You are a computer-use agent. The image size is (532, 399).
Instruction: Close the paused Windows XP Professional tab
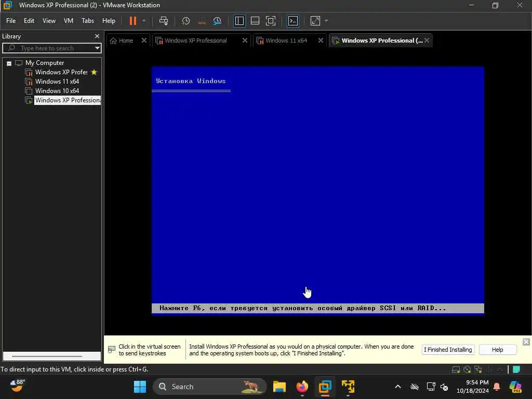click(245, 41)
